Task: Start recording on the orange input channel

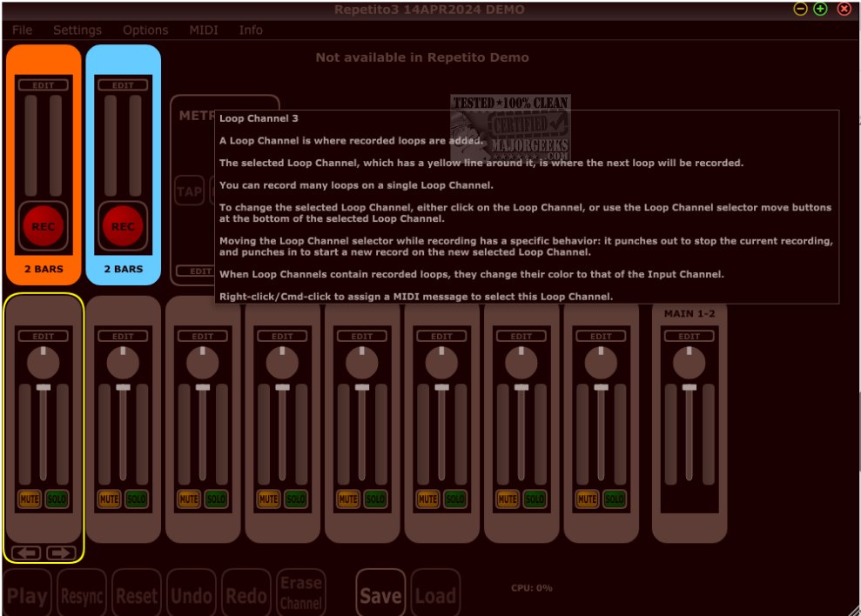Action: tap(44, 226)
